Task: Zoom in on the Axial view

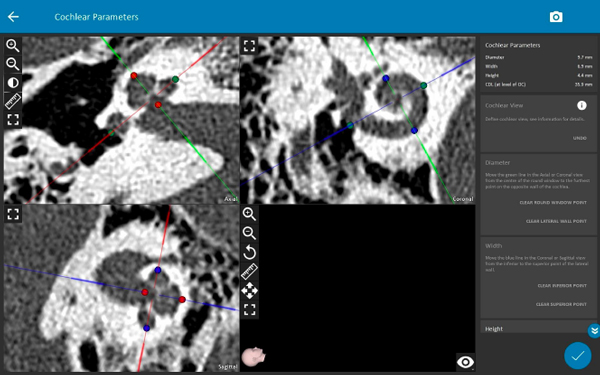Action: [13, 45]
